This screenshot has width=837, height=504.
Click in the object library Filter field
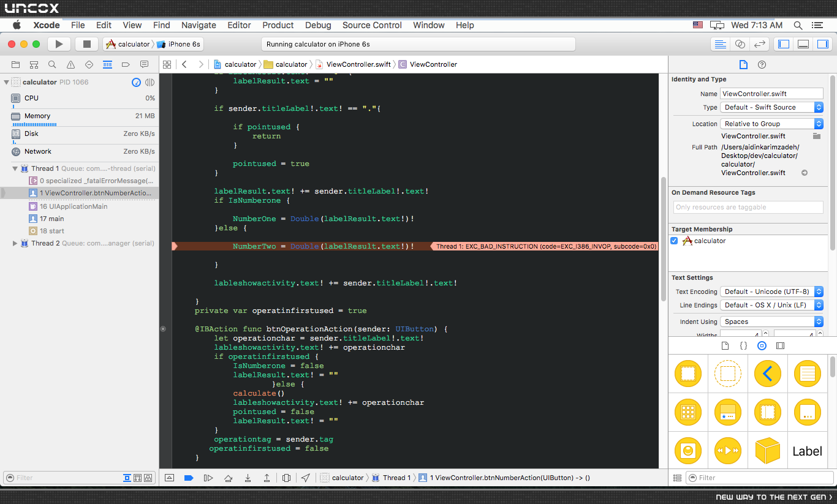click(x=760, y=478)
